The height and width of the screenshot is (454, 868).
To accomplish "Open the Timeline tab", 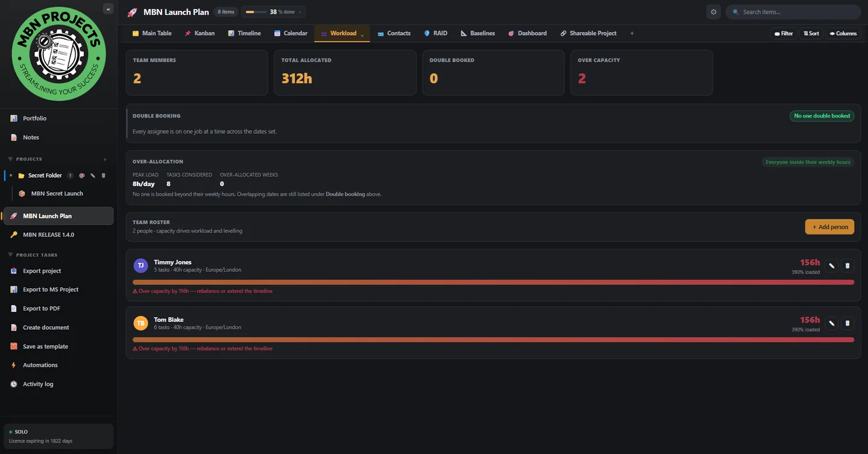I will point(244,33).
